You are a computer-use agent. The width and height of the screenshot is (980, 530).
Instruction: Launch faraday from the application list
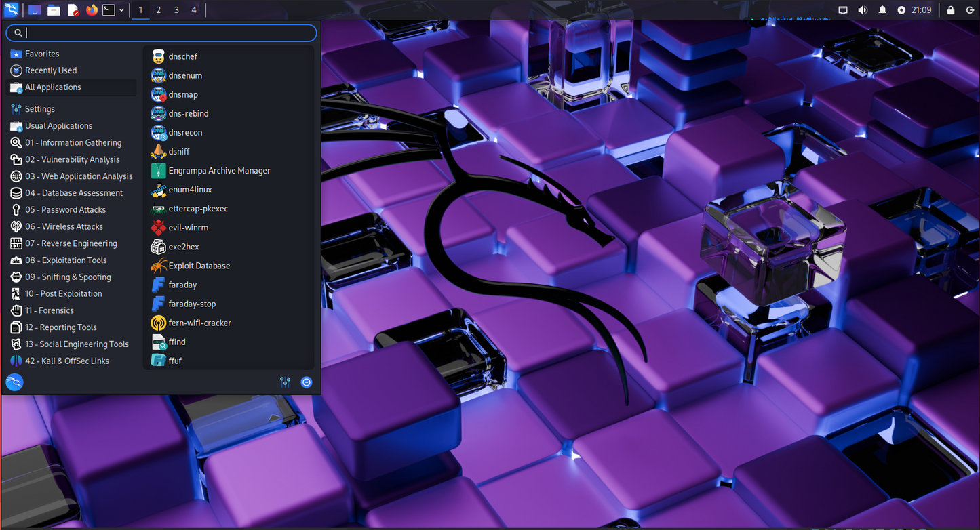click(229, 285)
